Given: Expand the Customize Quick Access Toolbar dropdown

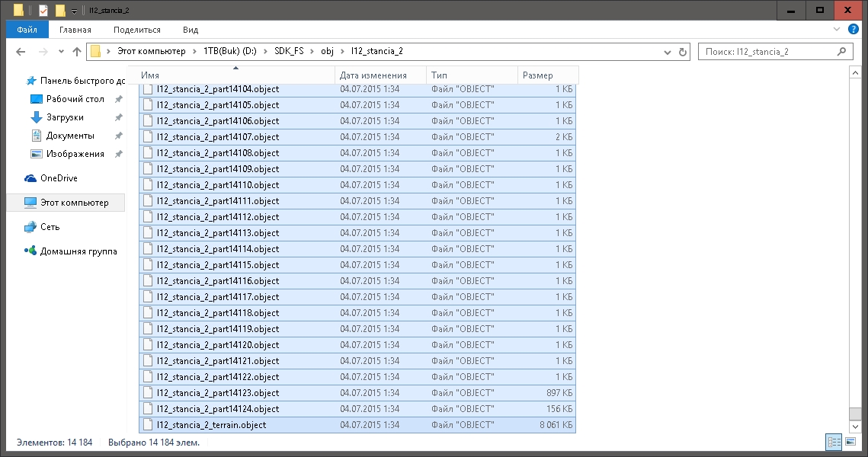Looking at the screenshot, I should [x=73, y=11].
